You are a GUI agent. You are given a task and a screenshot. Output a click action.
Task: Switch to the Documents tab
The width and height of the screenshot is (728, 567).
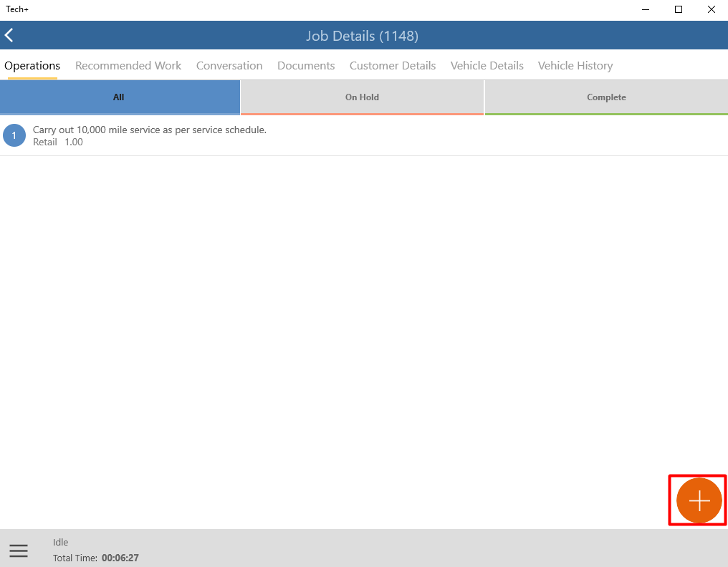pos(306,66)
